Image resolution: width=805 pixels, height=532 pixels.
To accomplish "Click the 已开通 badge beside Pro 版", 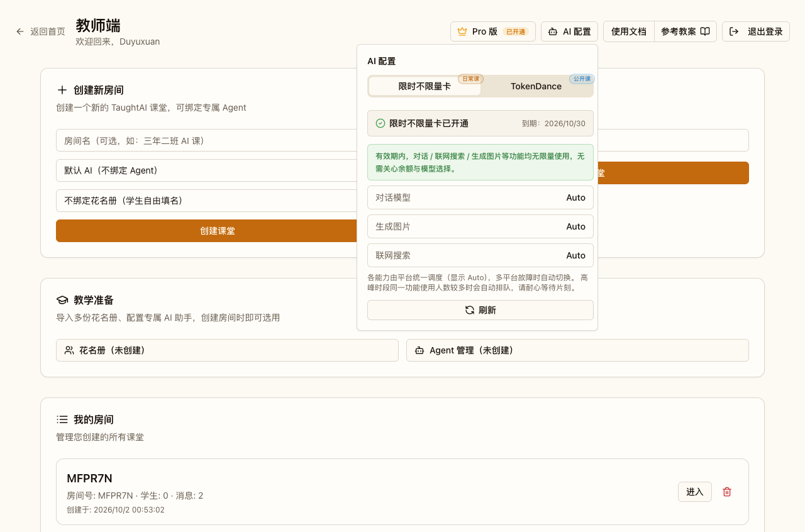I will point(516,31).
